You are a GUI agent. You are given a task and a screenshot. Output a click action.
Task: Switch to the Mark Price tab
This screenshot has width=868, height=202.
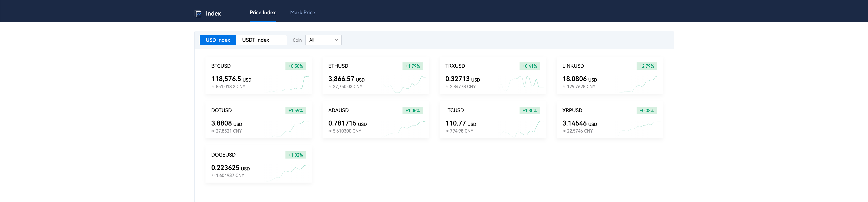click(302, 12)
